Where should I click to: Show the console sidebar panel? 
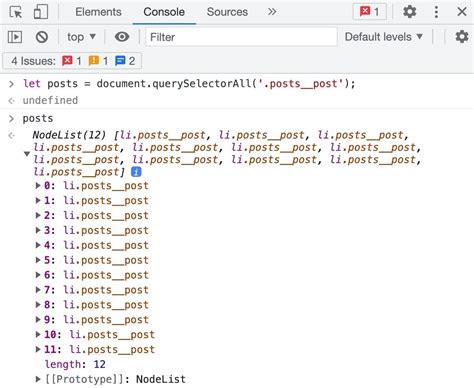pos(15,37)
